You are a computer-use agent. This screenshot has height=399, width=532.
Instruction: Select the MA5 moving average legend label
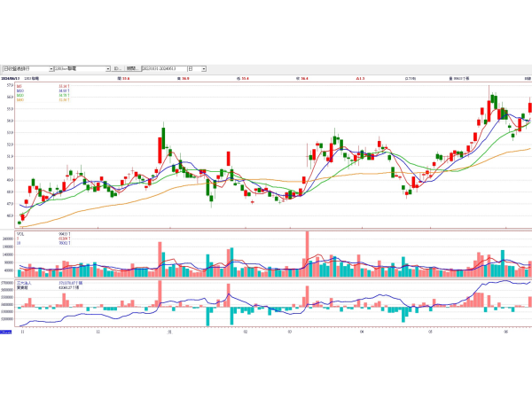[20, 86]
